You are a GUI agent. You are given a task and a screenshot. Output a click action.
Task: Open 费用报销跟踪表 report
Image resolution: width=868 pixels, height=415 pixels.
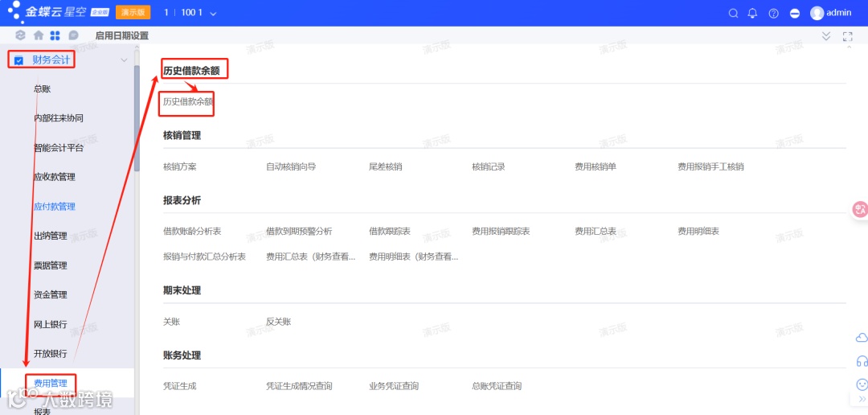[501, 231]
